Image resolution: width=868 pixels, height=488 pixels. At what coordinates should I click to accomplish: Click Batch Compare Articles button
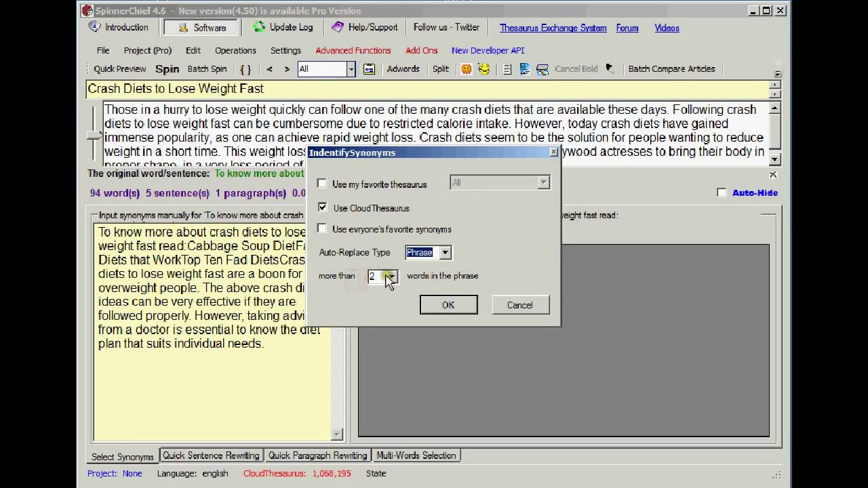[671, 68]
